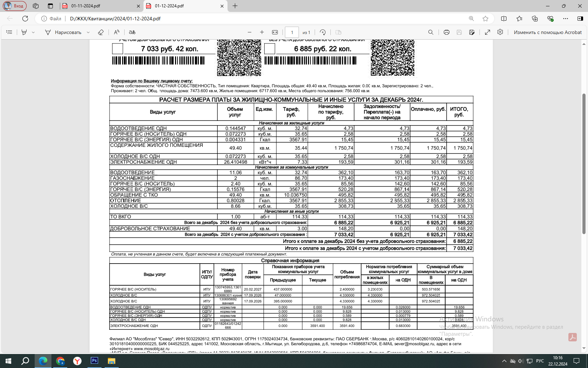
Task: Open the volume control
Action: (521, 361)
